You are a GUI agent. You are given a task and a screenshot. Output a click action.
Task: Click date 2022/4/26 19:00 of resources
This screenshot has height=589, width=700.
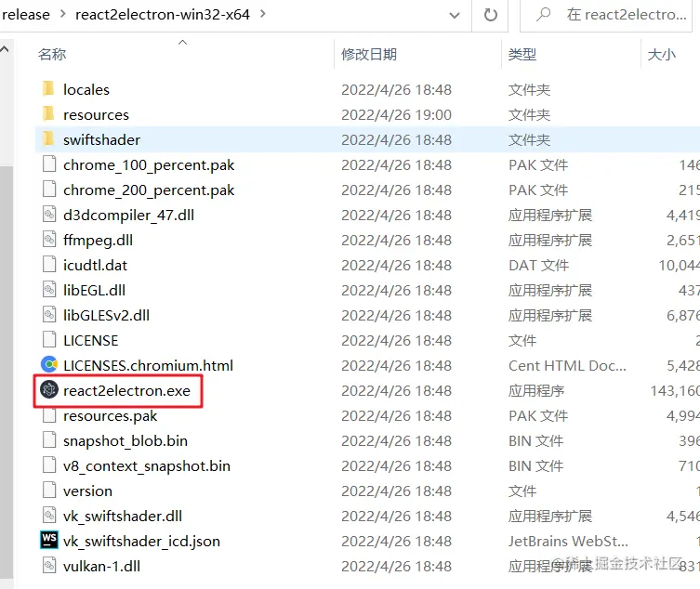[x=396, y=114]
